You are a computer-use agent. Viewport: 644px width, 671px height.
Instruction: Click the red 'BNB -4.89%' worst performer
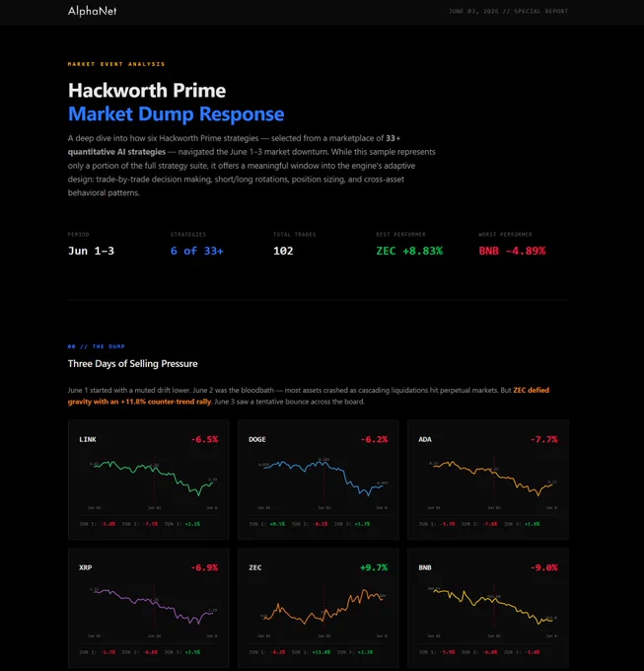coord(512,251)
